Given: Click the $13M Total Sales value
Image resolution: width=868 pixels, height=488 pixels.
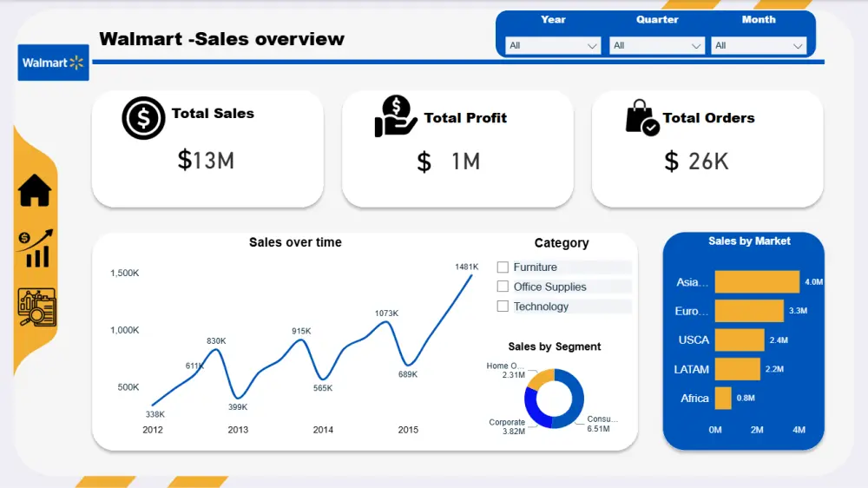Looking at the screenshot, I should pyautogui.click(x=206, y=161).
